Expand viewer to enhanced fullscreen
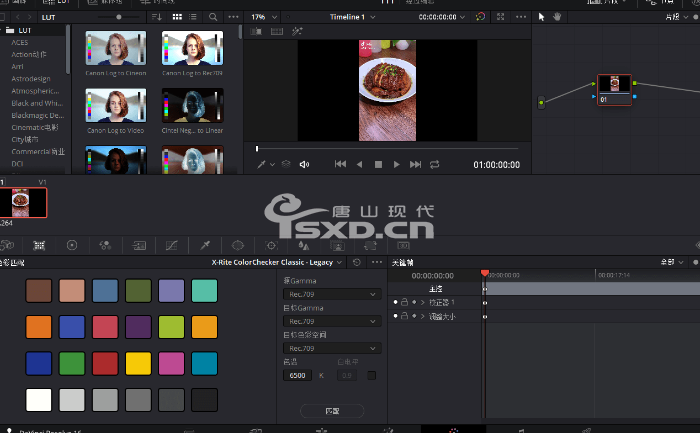700x433 pixels. [x=500, y=17]
